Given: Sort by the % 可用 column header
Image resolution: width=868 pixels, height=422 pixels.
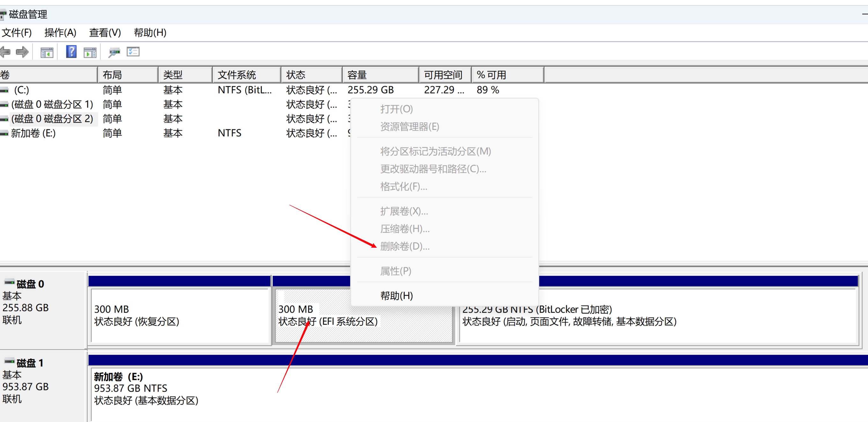Looking at the screenshot, I should pyautogui.click(x=508, y=75).
